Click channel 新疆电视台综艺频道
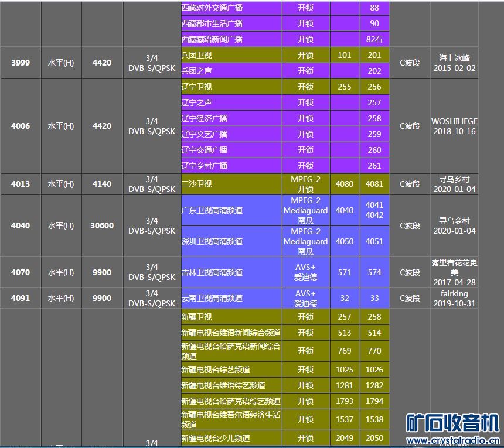The height and width of the screenshot is (448, 504). coord(231,370)
